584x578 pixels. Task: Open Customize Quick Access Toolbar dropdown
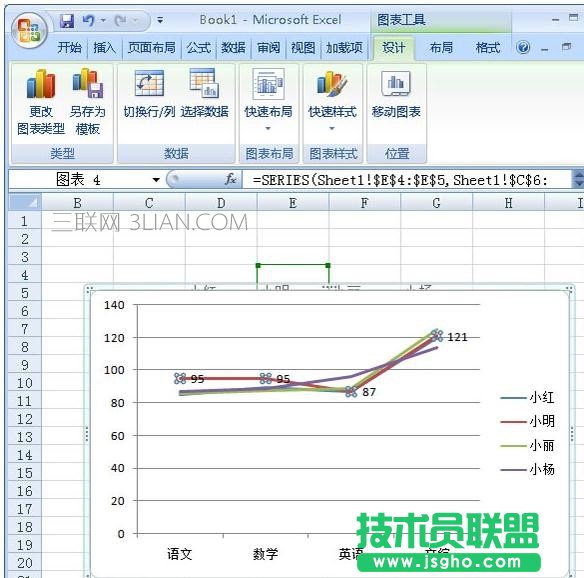(160, 20)
